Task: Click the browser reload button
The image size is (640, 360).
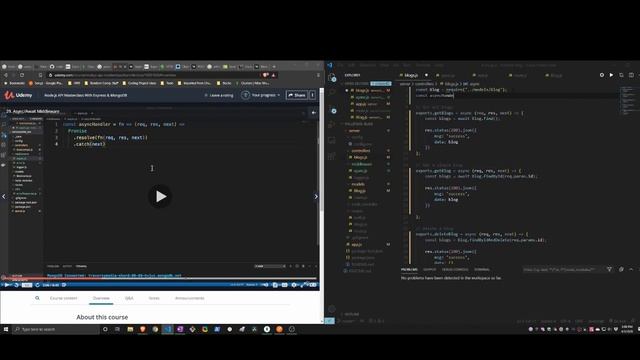Action: pyautogui.click(x=22, y=75)
